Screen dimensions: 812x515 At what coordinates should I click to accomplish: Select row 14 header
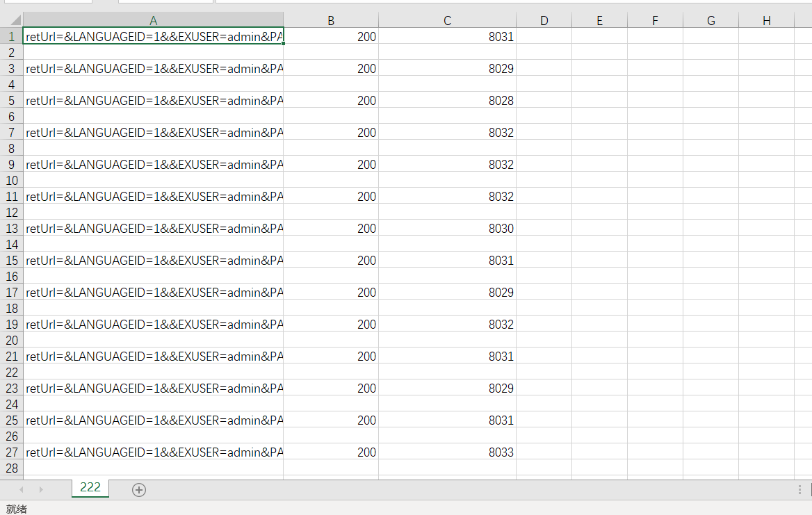[x=12, y=244]
